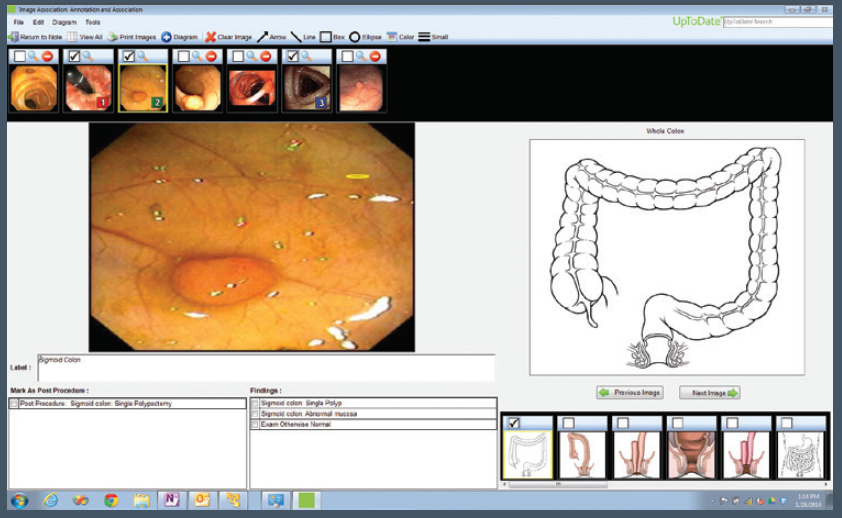Check Sigmoid colon Abnormal mucosa finding
The height and width of the screenshot is (518, 842).
coord(255,414)
